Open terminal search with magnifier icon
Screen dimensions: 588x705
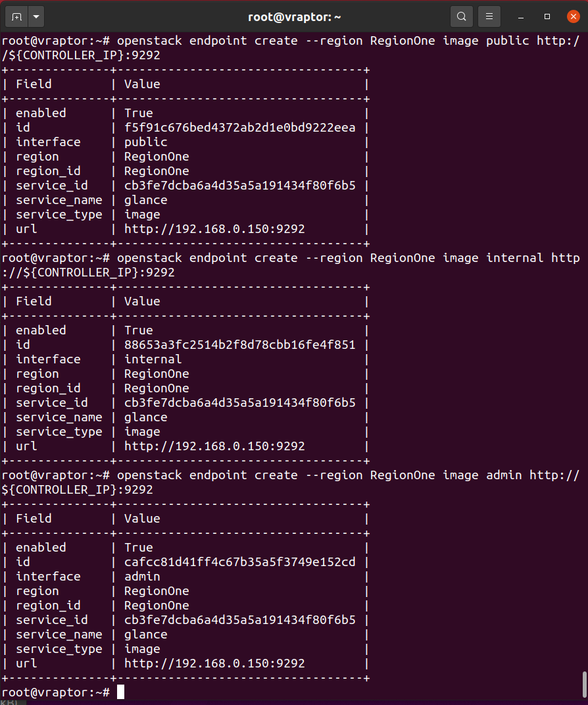click(x=462, y=16)
